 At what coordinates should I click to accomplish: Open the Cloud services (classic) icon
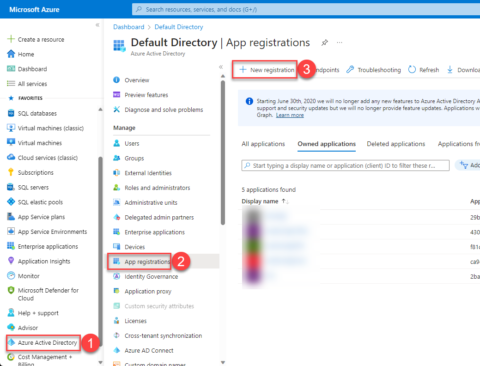point(11,157)
